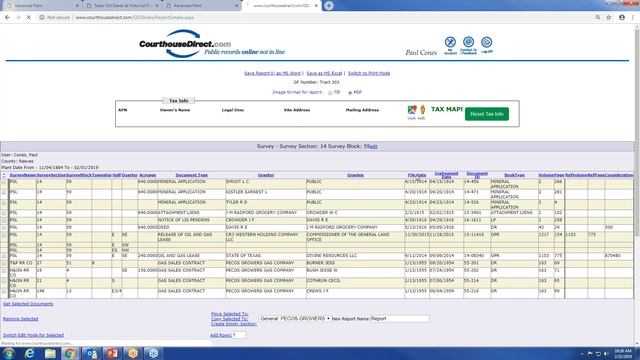Viewport: 640px width, 360px height.
Task: Click Switch to Print Mode link
Action: coord(369,73)
